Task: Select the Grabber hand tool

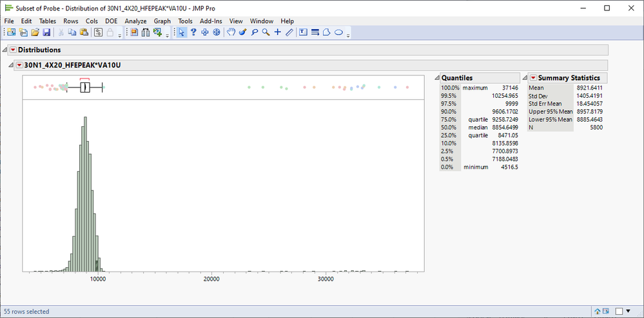Action: click(x=231, y=32)
